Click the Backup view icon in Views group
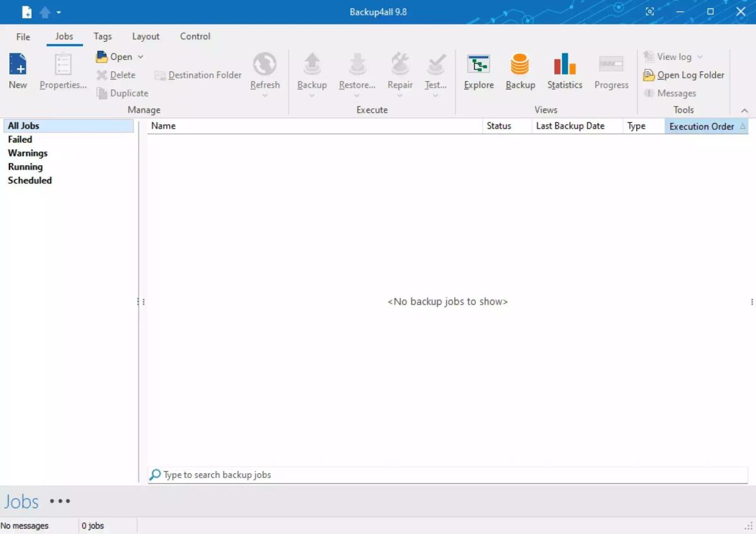The height and width of the screenshot is (534, 756). click(x=520, y=69)
